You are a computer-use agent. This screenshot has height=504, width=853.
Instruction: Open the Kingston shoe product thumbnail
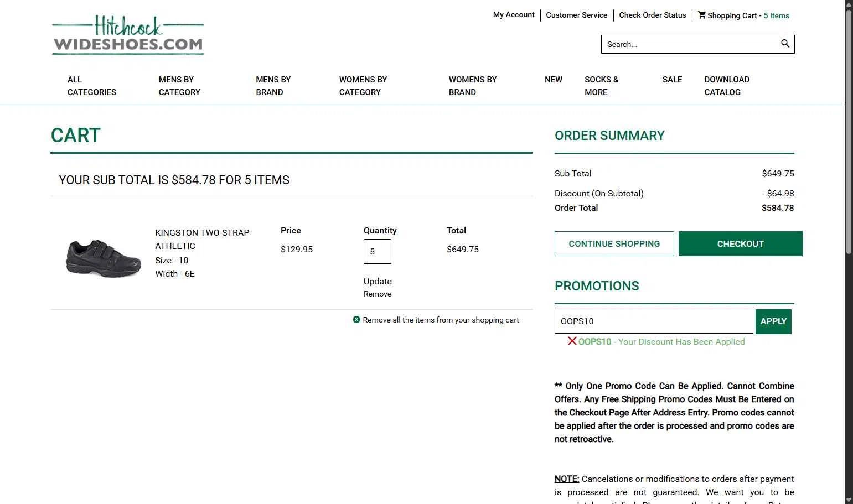[104, 258]
